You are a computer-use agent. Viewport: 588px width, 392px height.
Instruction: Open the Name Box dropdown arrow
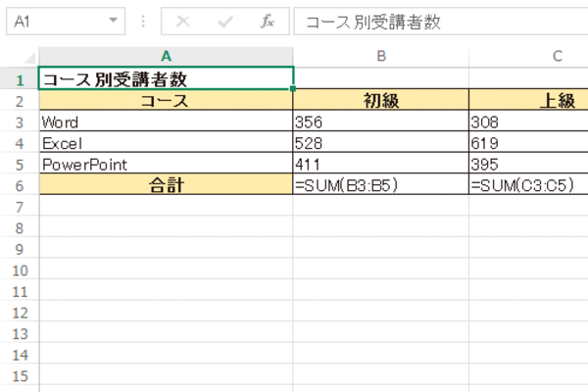[113, 21]
